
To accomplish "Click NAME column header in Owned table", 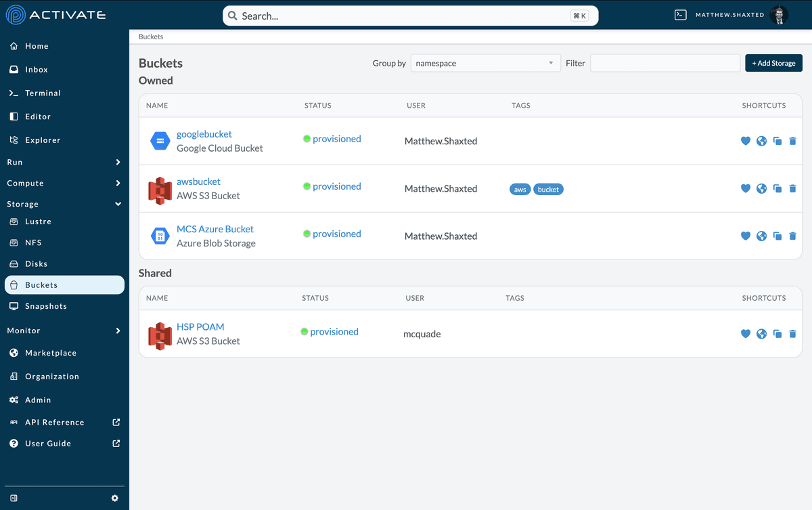I will [157, 106].
